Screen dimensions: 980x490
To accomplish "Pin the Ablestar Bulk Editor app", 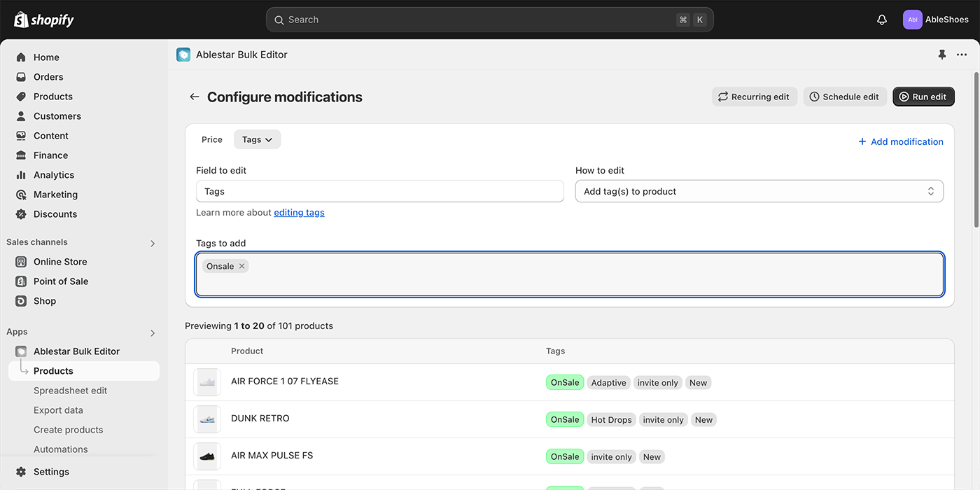I will pos(941,54).
